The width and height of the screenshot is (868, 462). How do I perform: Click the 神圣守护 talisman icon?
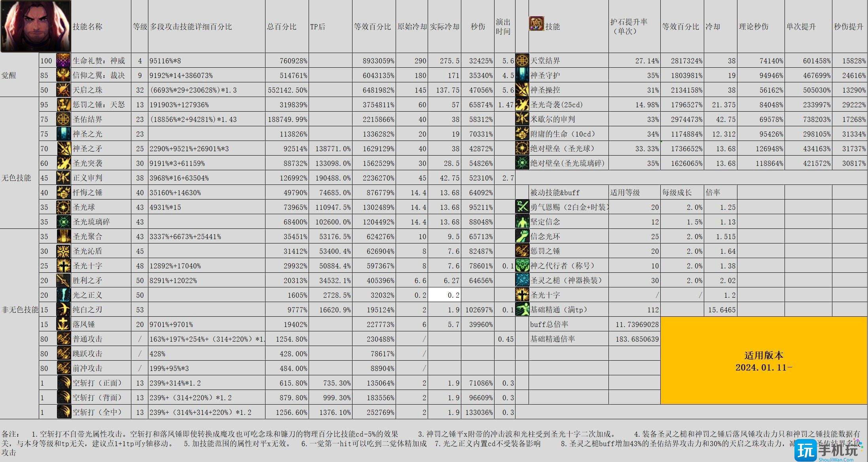522,75
